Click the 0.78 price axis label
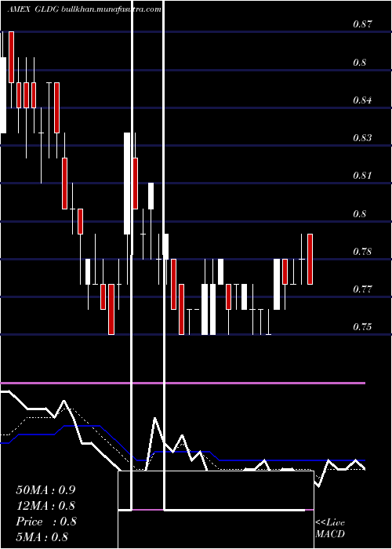The height and width of the screenshot is (549, 392). pyautogui.click(x=362, y=252)
